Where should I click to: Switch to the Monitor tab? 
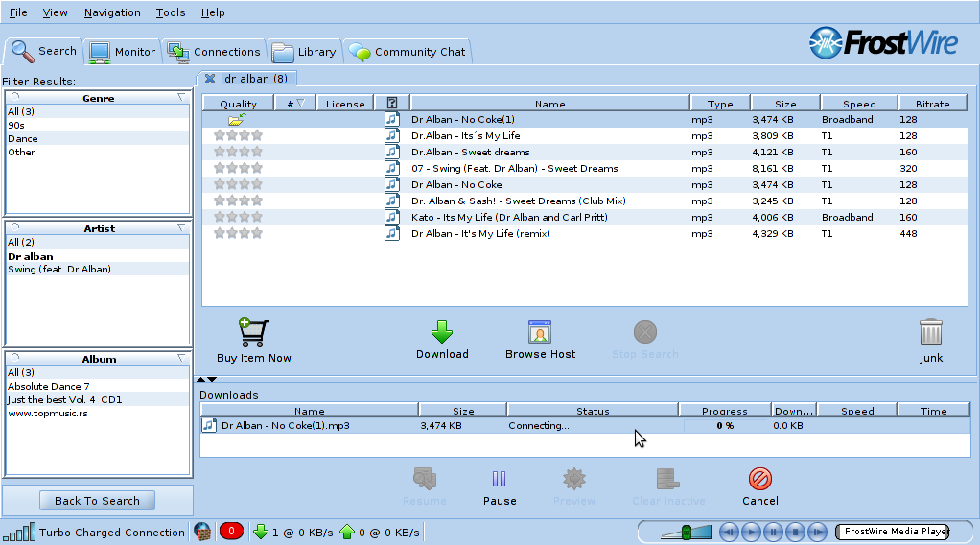122,51
